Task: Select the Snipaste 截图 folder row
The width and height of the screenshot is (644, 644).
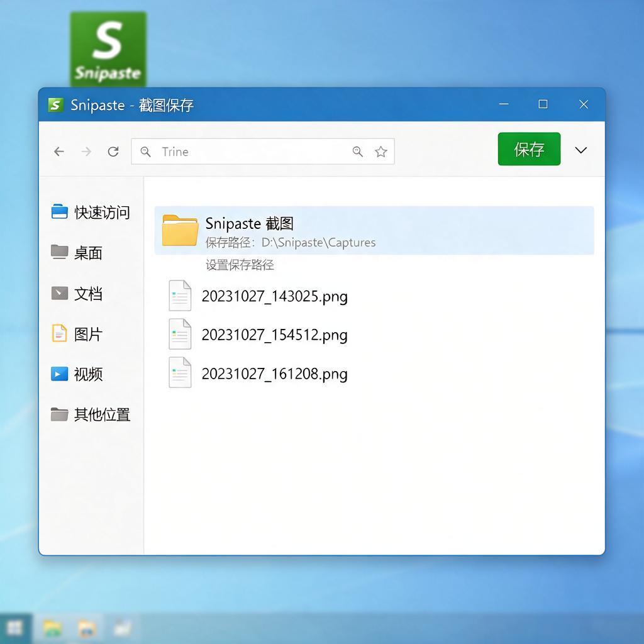Action: 374,230
